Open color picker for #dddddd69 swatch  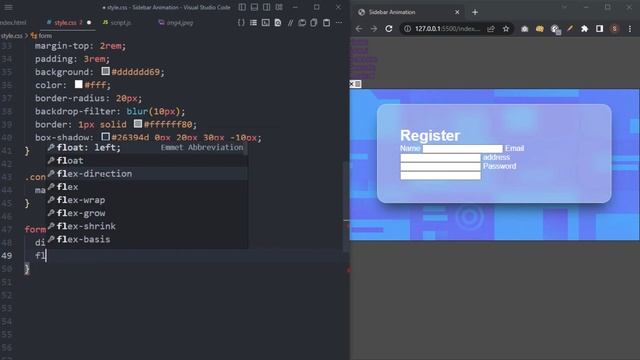point(106,71)
